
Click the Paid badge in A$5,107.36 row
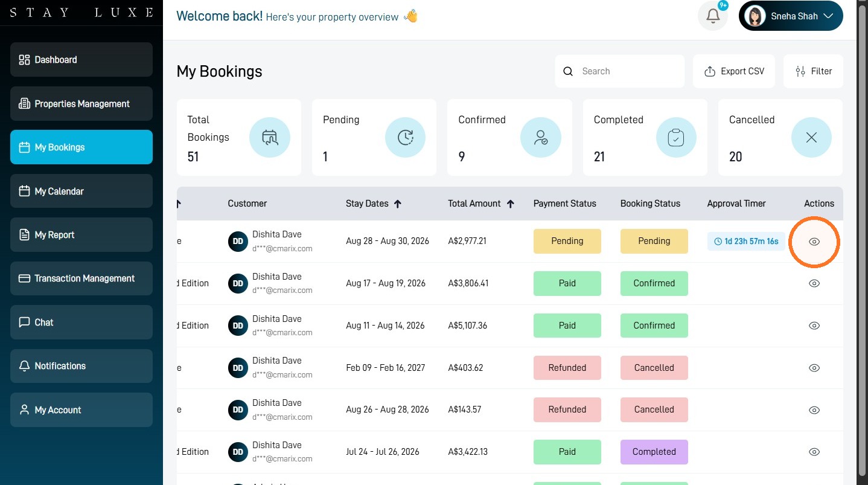(567, 326)
